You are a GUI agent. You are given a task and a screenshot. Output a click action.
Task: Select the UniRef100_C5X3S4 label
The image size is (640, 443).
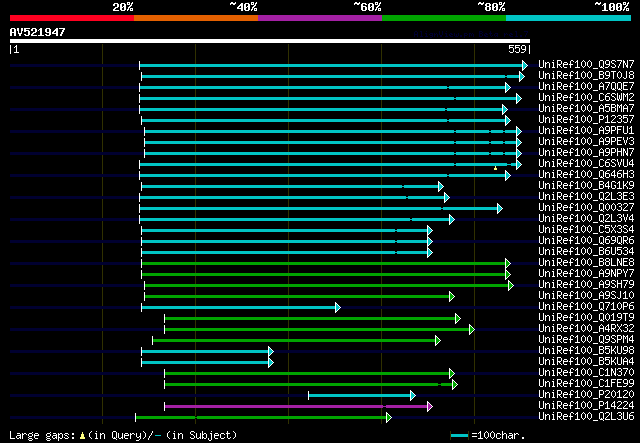[x=586, y=229]
